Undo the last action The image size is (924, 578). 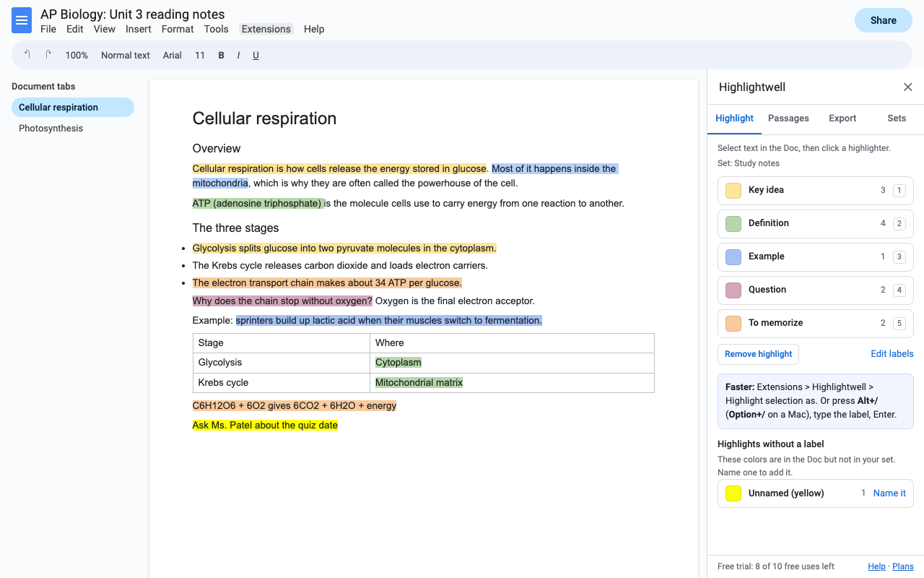[x=27, y=55]
